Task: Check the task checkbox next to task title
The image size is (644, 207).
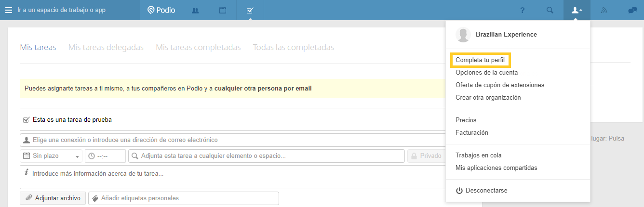Action: [27, 119]
